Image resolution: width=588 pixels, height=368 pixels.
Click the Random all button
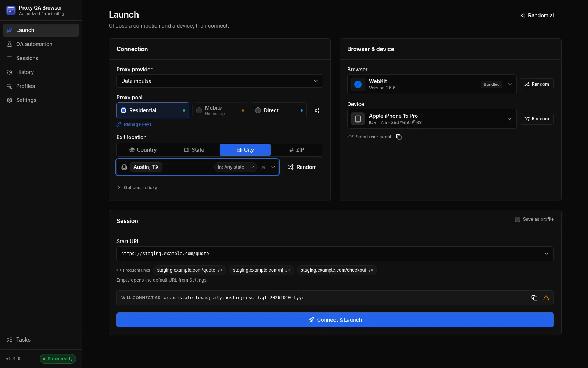coord(537,15)
